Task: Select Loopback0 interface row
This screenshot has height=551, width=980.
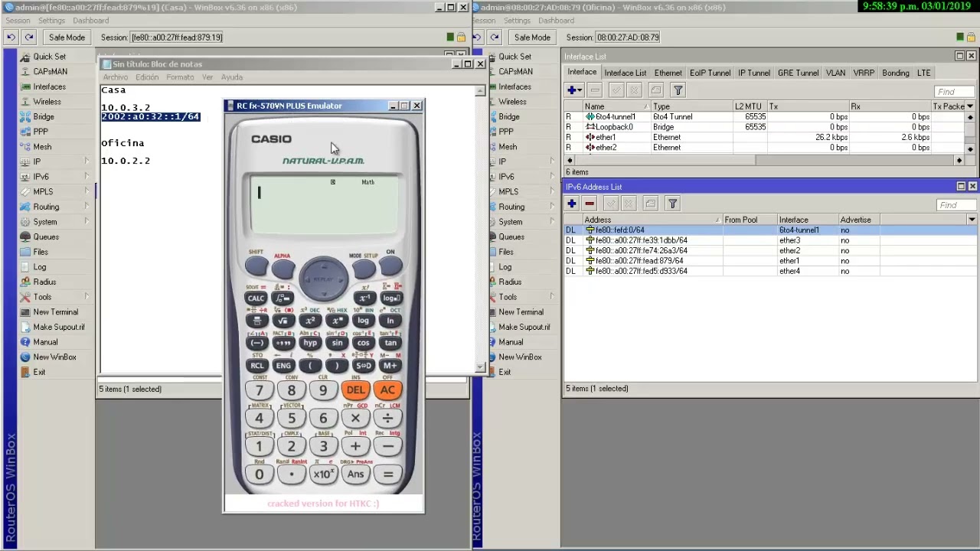Action: tap(764, 127)
